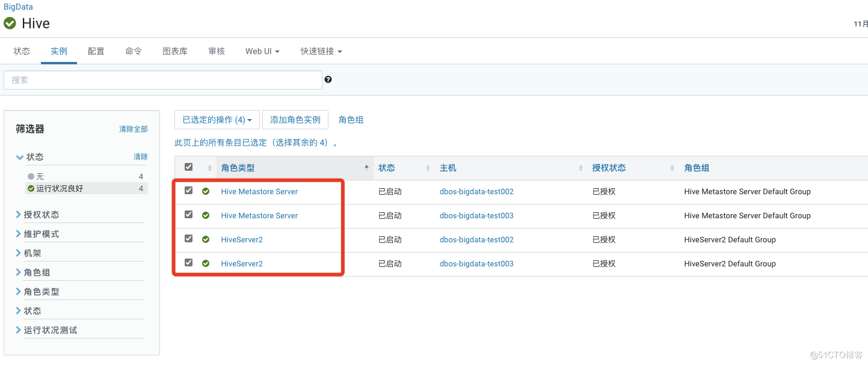The width and height of the screenshot is (868, 365).
Task: Sort by the 角色类型 column arrow
Action: (366, 168)
